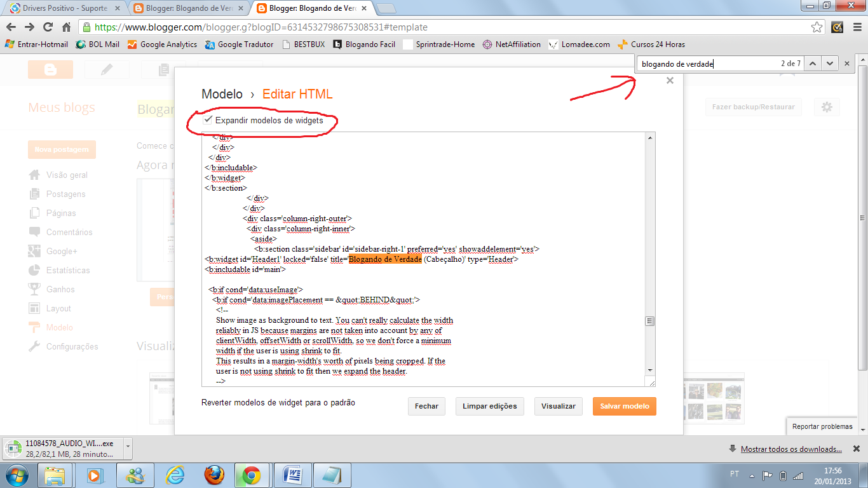Open BESTBUX bookmark

point(303,44)
